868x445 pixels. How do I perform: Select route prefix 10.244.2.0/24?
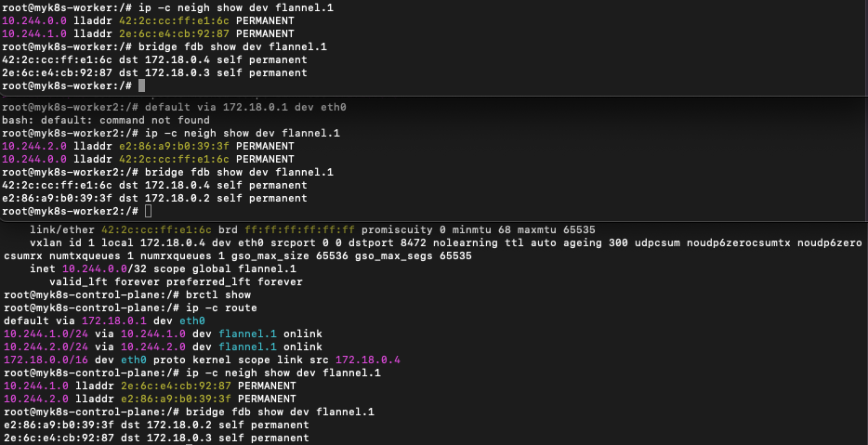(46, 347)
